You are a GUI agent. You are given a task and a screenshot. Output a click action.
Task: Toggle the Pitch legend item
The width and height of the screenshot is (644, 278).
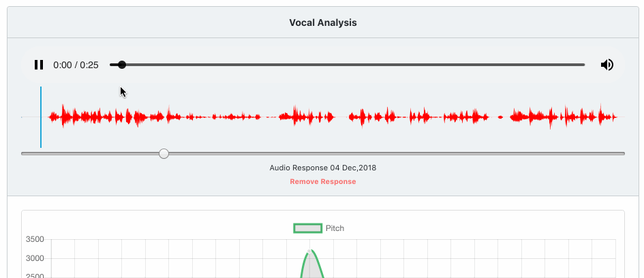tap(319, 228)
